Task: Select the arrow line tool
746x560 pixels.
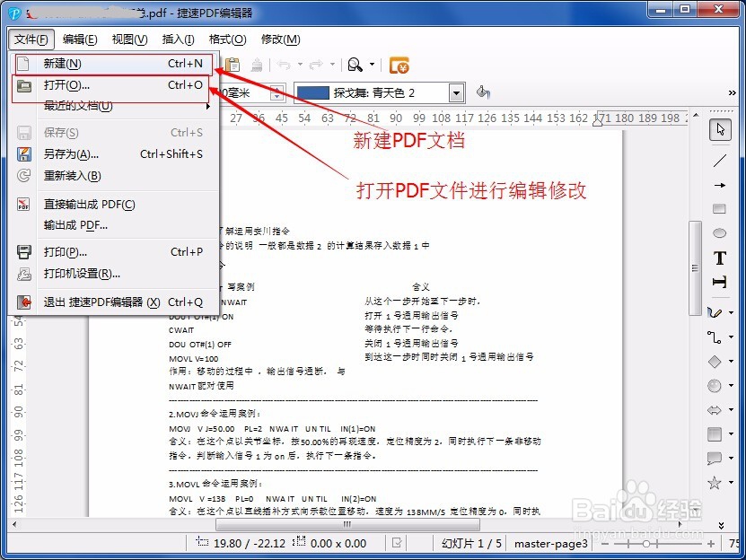Action: (x=720, y=185)
